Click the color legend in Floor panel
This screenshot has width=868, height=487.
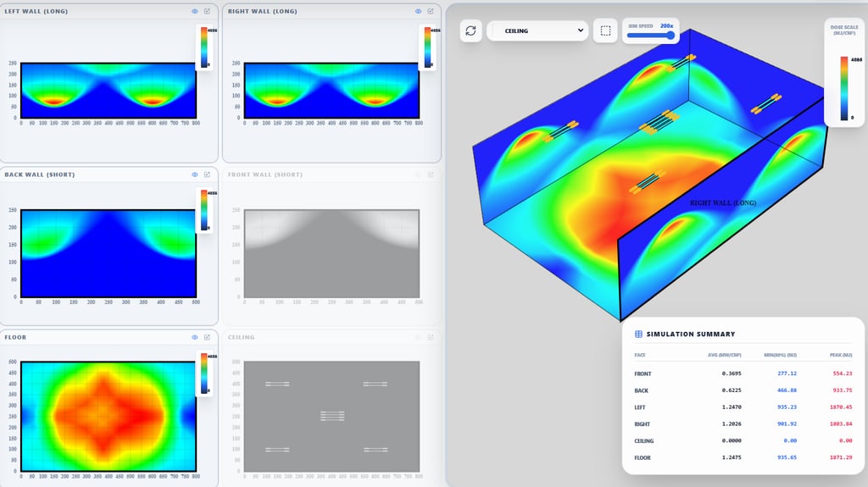point(203,373)
